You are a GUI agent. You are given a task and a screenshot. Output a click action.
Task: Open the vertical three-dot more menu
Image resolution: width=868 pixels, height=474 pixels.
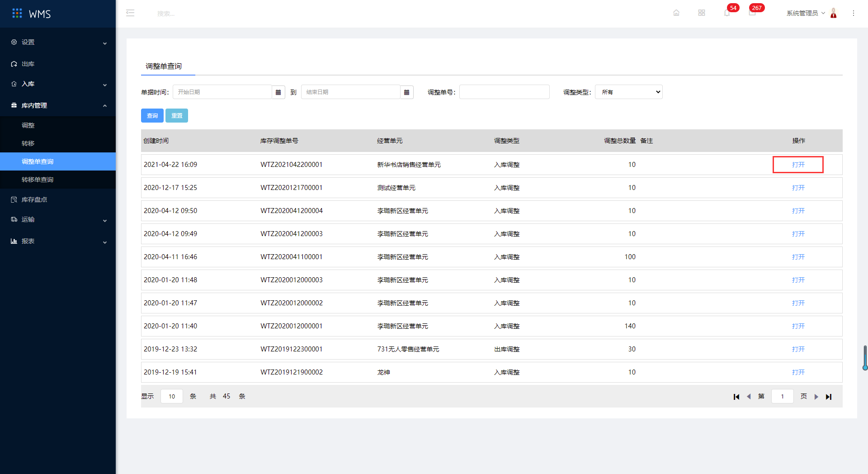point(854,13)
